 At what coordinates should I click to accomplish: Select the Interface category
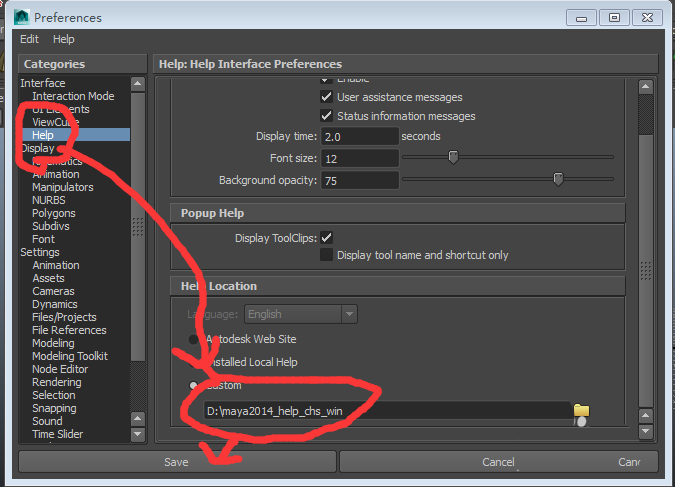click(x=43, y=83)
